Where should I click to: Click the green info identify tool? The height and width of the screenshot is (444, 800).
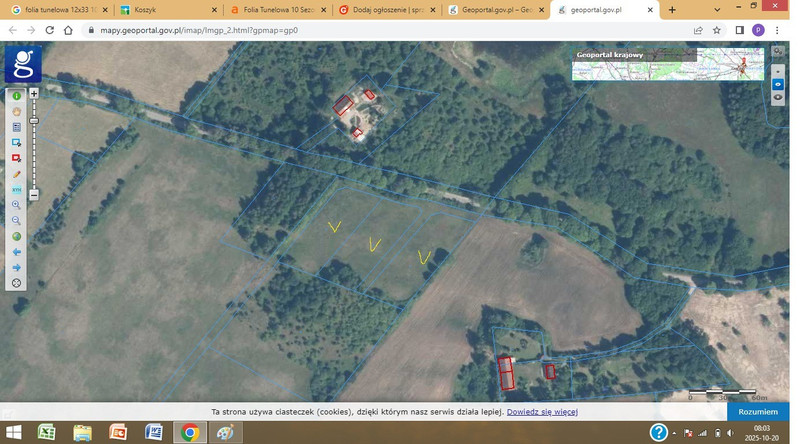16,96
